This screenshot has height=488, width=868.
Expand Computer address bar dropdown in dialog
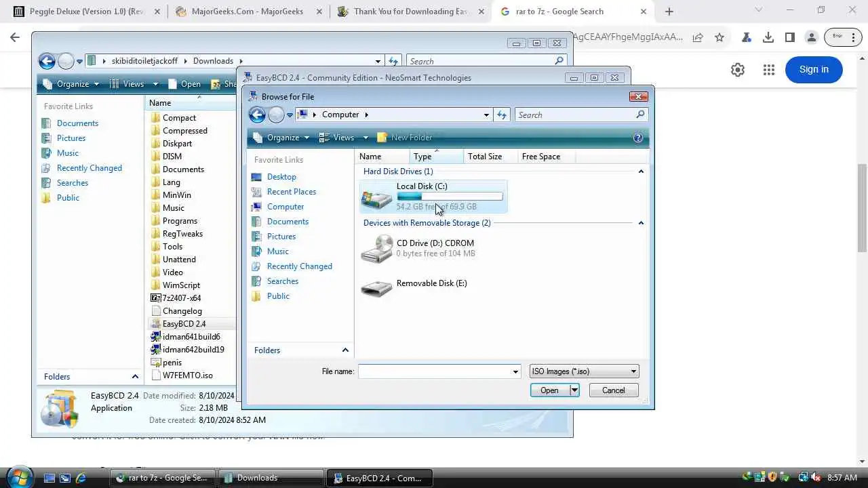pyautogui.click(x=486, y=115)
